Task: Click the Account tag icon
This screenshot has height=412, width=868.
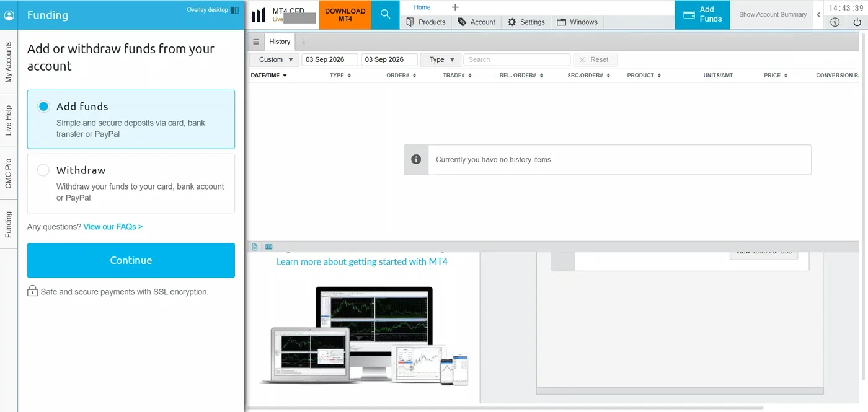Action: 462,22
